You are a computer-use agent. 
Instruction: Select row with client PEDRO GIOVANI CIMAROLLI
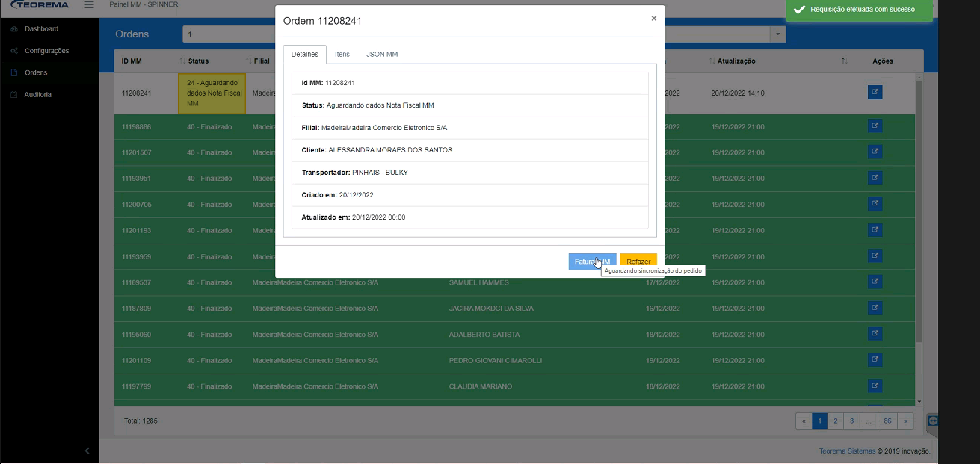click(x=514, y=360)
